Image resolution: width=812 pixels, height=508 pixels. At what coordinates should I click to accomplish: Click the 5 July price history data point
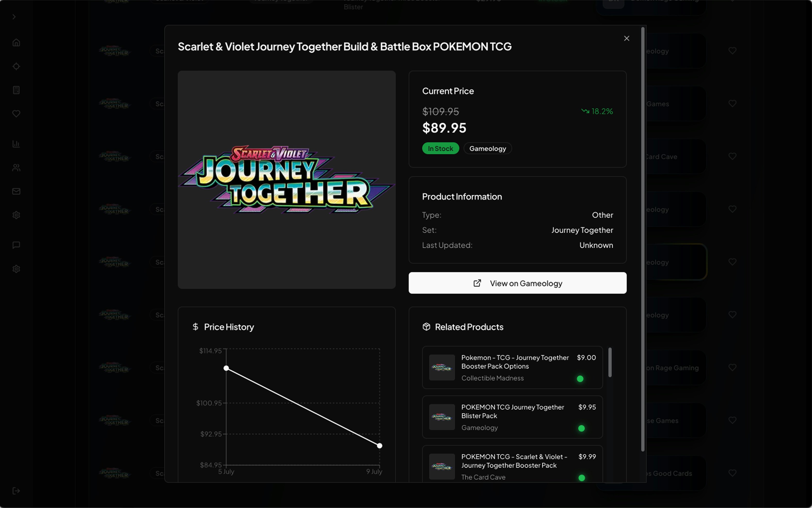point(226,368)
